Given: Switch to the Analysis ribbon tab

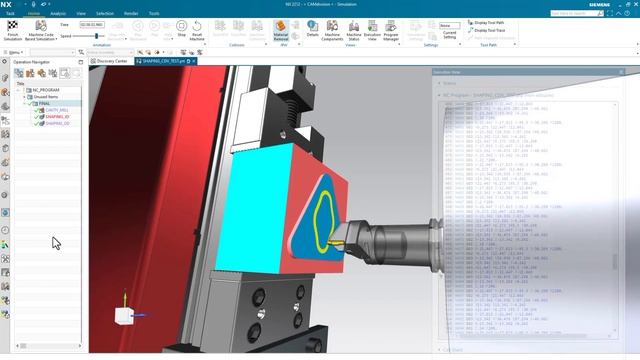Looking at the screenshot, I should pos(58,13).
